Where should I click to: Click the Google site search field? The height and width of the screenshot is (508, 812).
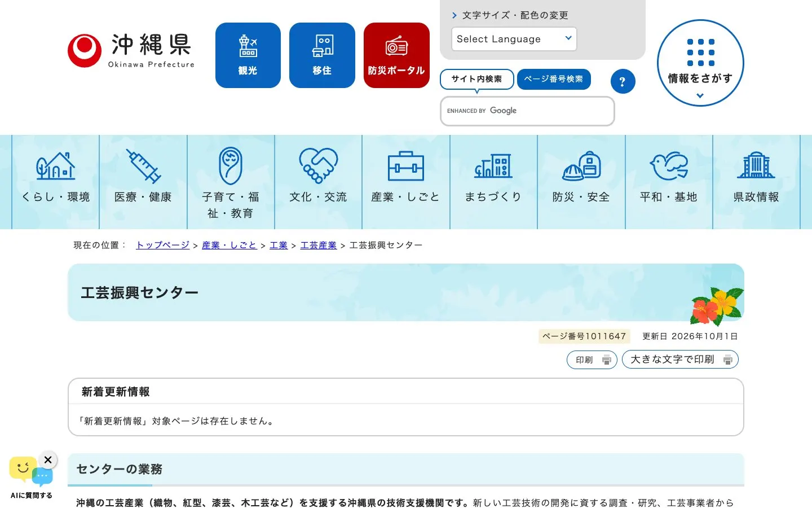[527, 111]
